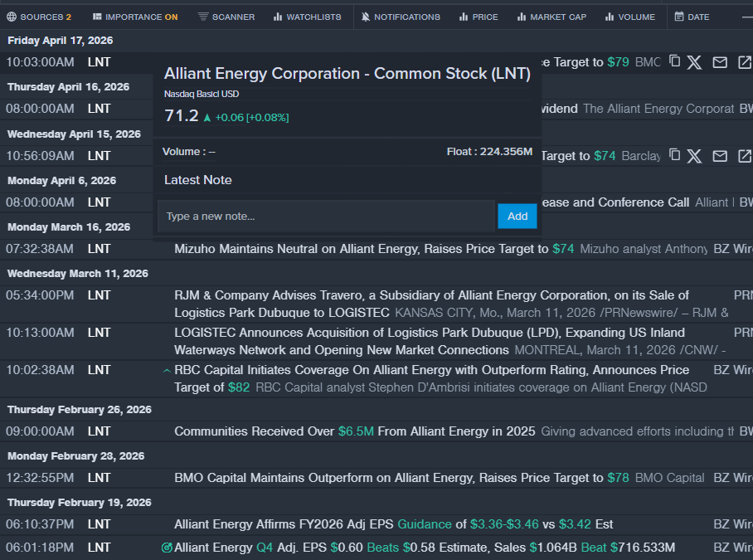Open the $82 price target link
This screenshot has width=753, height=560.
tap(239, 387)
